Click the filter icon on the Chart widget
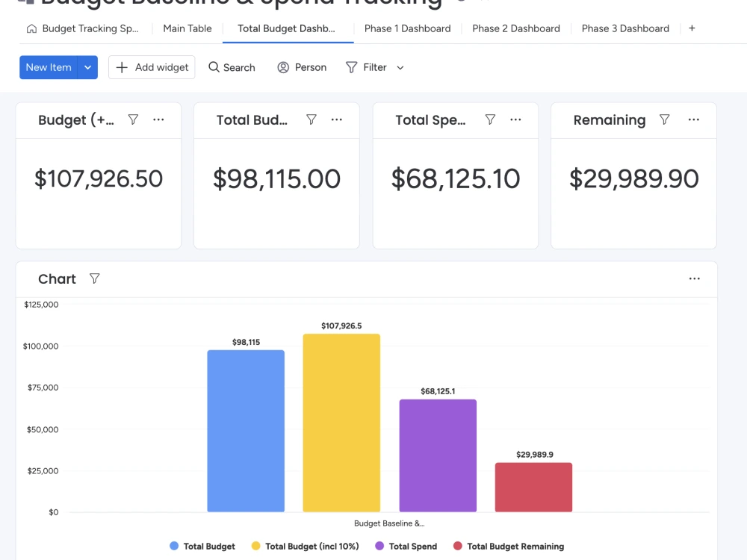Viewport: 747px width, 560px height. click(x=95, y=279)
